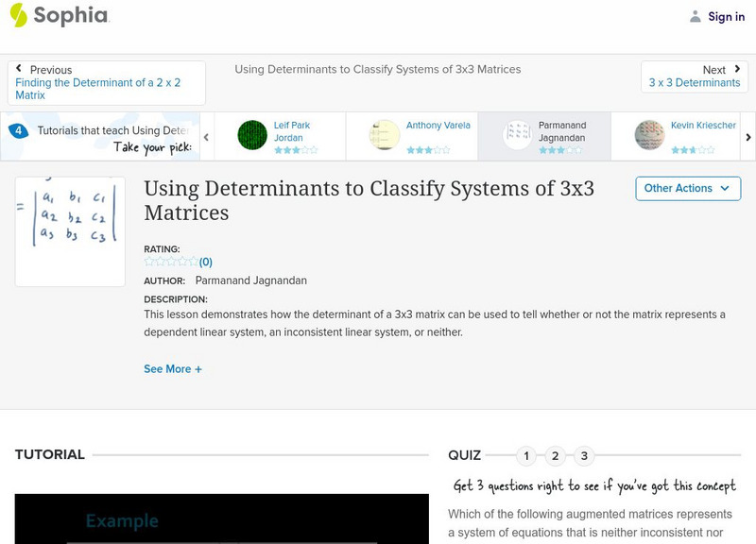Open the Sign in link
This screenshot has width=756, height=544.
pyautogui.click(x=726, y=16)
